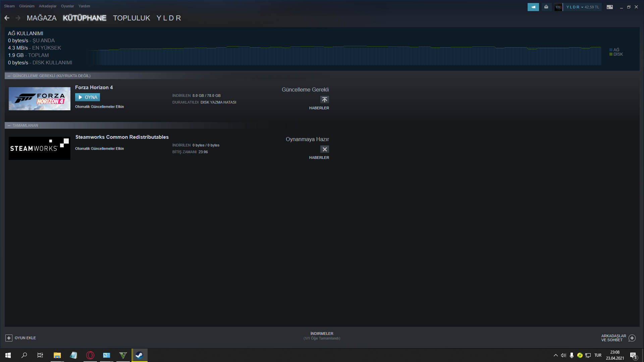Click the AĞ legend color square

click(x=611, y=50)
